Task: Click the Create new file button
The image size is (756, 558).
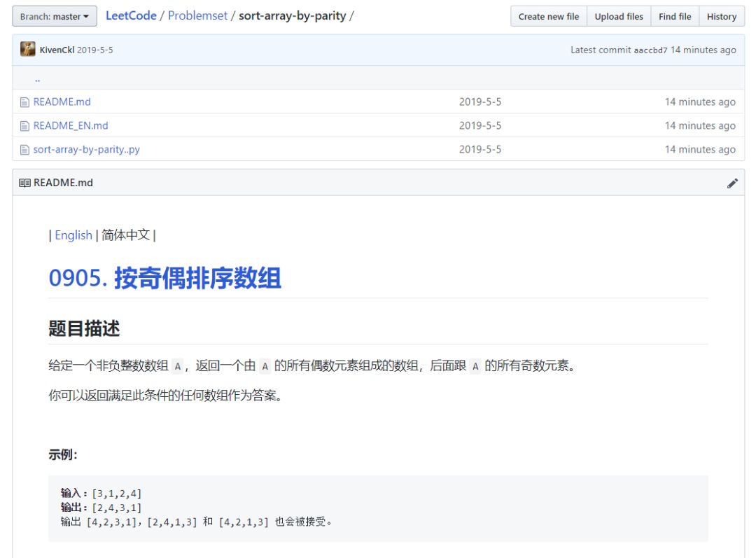Action: pyautogui.click(x=549, y=16)
